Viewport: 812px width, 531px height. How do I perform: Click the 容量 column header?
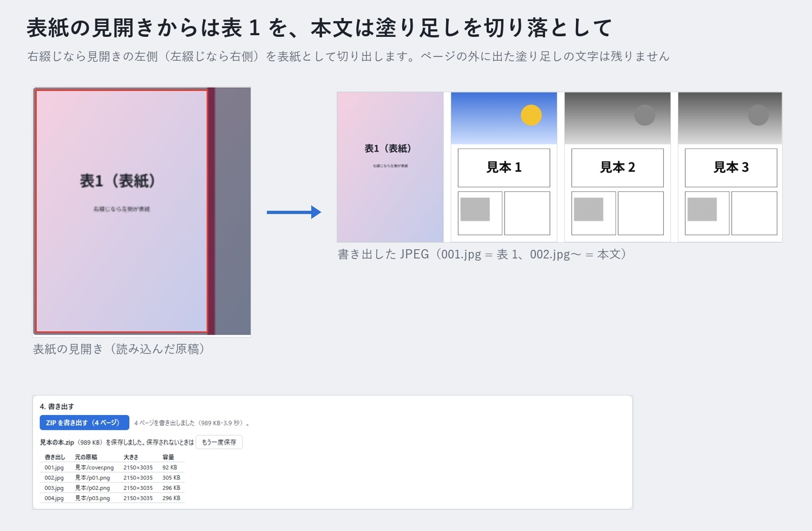[168, 457]
